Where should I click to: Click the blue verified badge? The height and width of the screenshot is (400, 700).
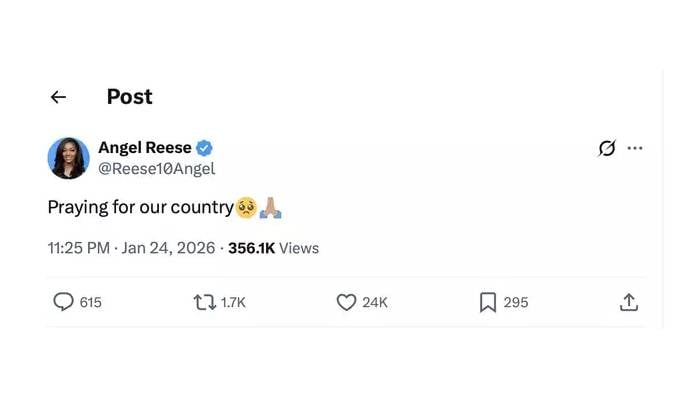point(204,148)
